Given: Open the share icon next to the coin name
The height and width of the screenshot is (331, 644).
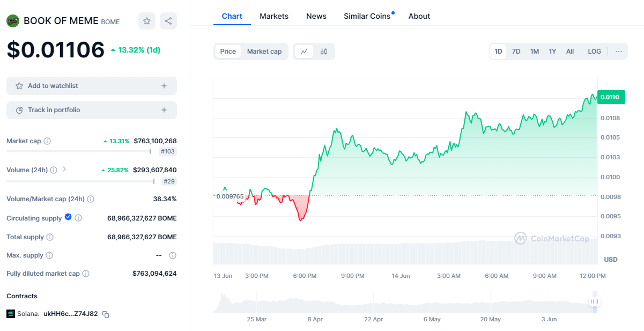Looking at the screenshot, I should click(x=168, y=21).
